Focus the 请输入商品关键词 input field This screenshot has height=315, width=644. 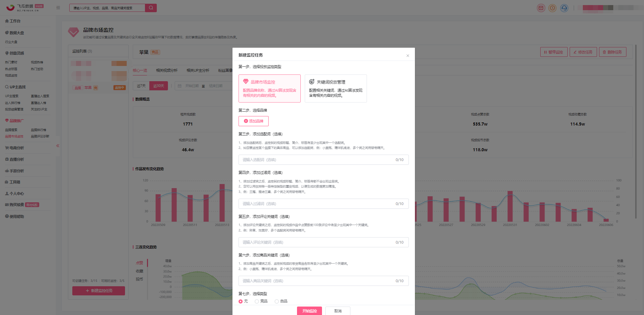click(x=323, y=281)
